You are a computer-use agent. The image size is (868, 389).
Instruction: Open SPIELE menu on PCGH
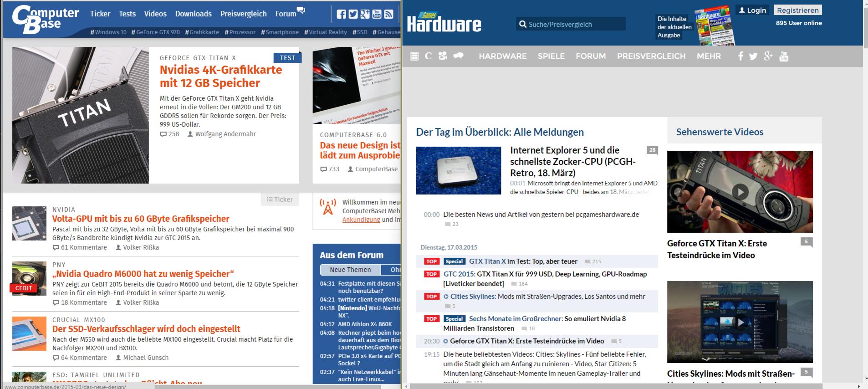(551, 56)
